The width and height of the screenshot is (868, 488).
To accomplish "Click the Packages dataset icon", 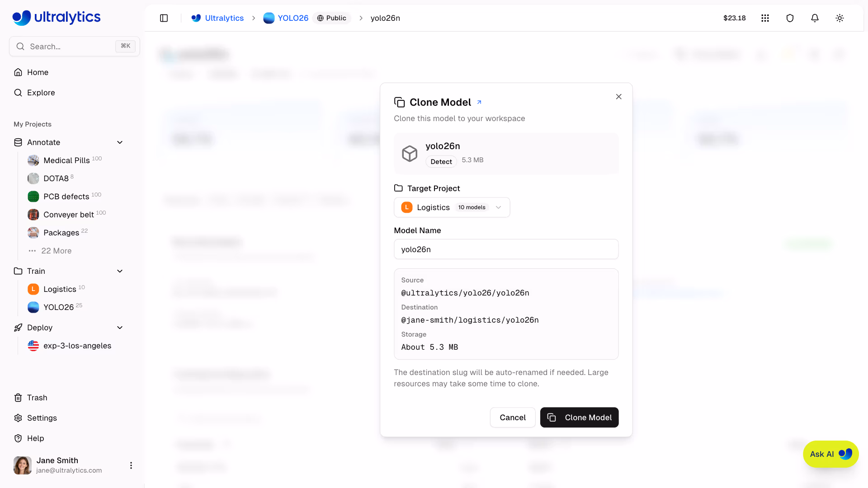I will click(x=33, y=233).
